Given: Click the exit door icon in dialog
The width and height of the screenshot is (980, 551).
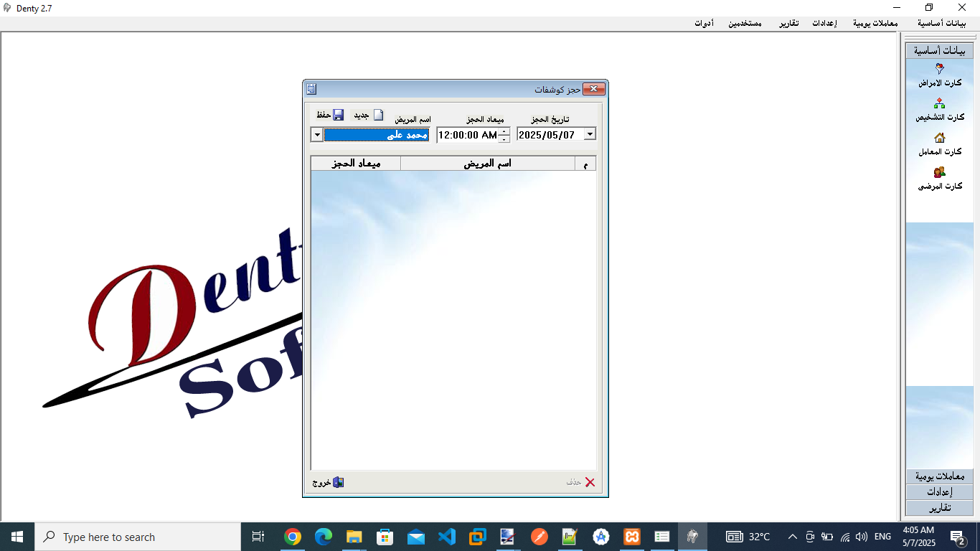Looking at the screenshot, I should (x=338, y=482).
